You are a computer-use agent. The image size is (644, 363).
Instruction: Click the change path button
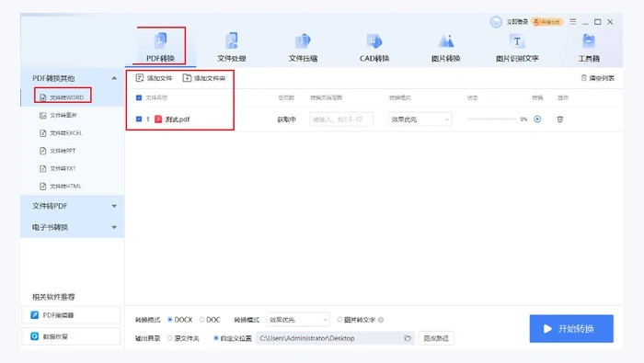[436, 338]
